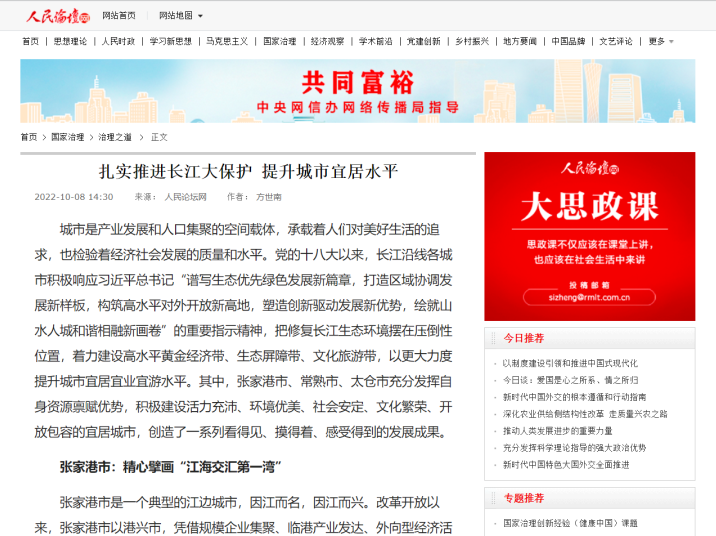Open the 人民时政 navigation item
Image resolution: width=716 pixels, height=536 pixels.
(118, 41)
